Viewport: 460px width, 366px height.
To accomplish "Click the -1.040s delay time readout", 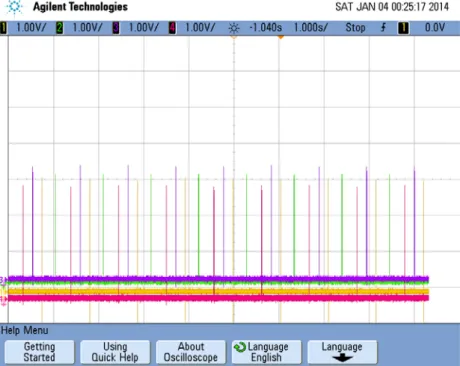I will (266, 28).
